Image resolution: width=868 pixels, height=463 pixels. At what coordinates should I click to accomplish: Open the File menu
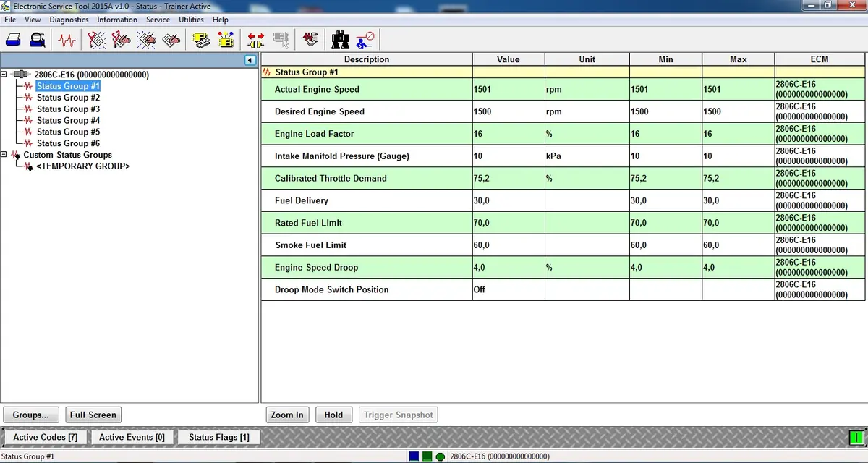(x=10, y=20)
